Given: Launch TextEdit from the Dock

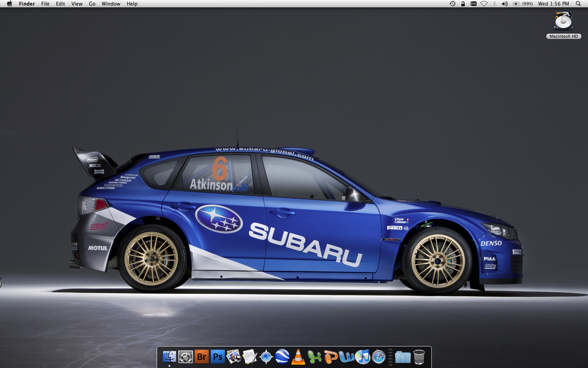Looking at the screenshot, I should pos(250,357).
